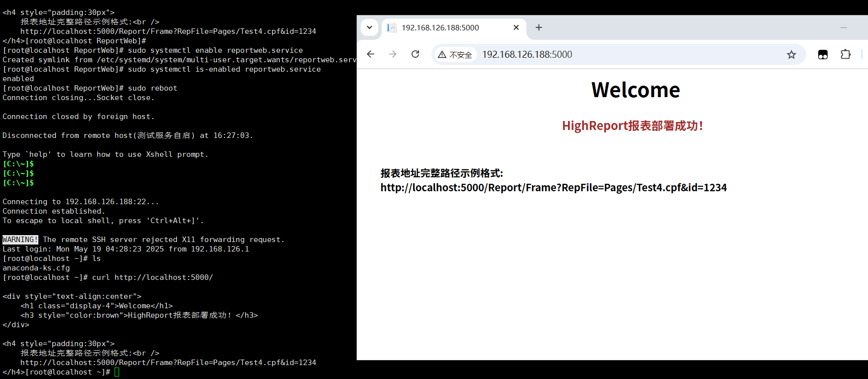Click "Type `help' to learn how to use Xshell prompt"
This screenshot has width=868, height=379.
coord(105,154)
